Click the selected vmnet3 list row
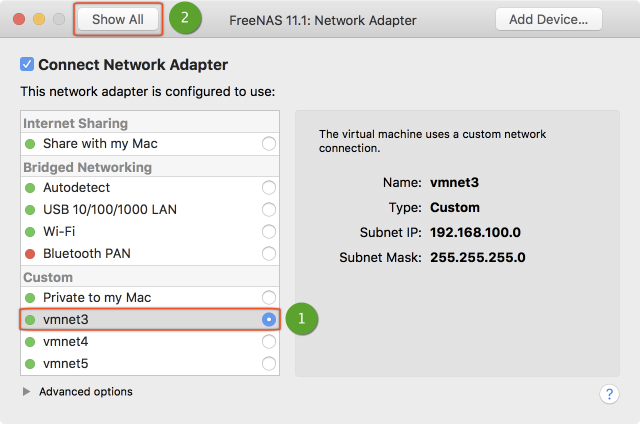640x424 pixels. point(140,320)
